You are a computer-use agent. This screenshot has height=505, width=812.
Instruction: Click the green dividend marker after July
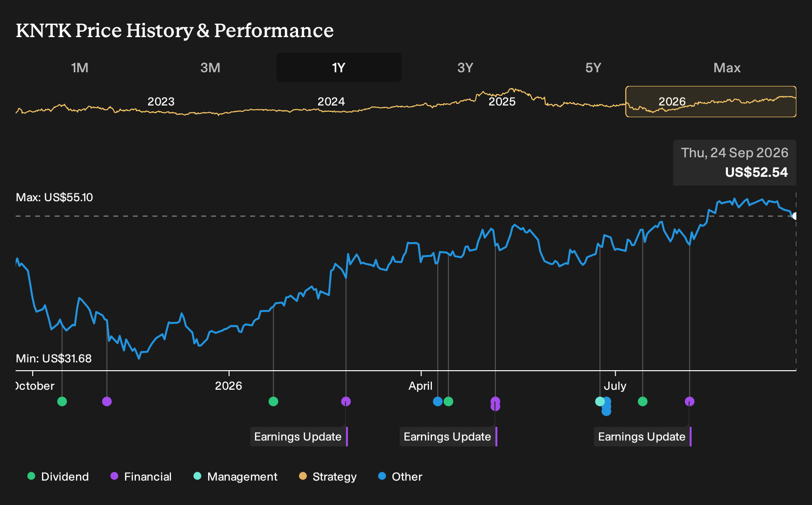pos(643,401)
